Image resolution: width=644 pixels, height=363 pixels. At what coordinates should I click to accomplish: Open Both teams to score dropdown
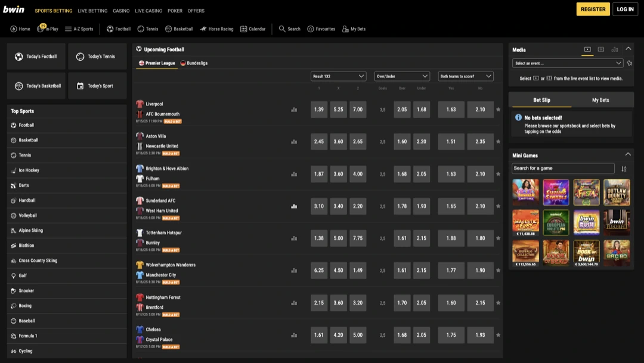(465, 76)
